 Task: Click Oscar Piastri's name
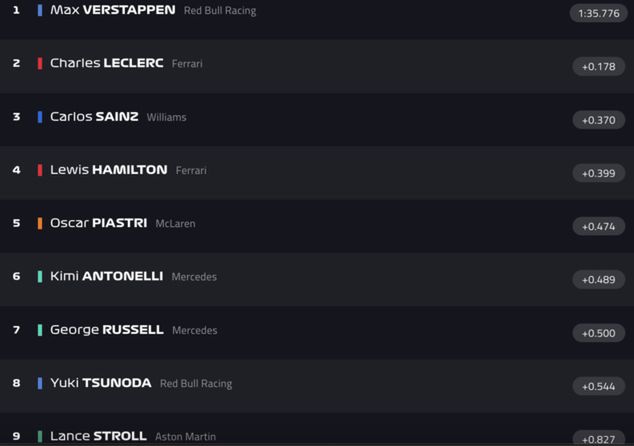click(x=98, y=223)
